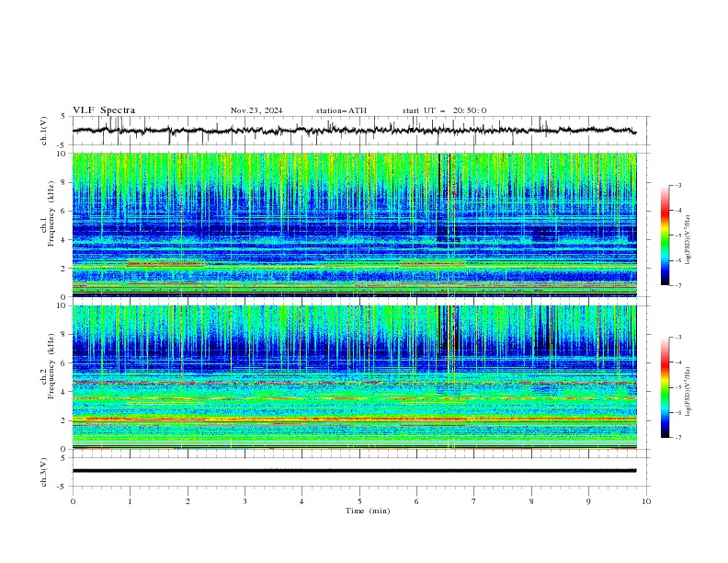
Task: Click the ch.2 color bar log(PSD) label
Action: (688, 392)
